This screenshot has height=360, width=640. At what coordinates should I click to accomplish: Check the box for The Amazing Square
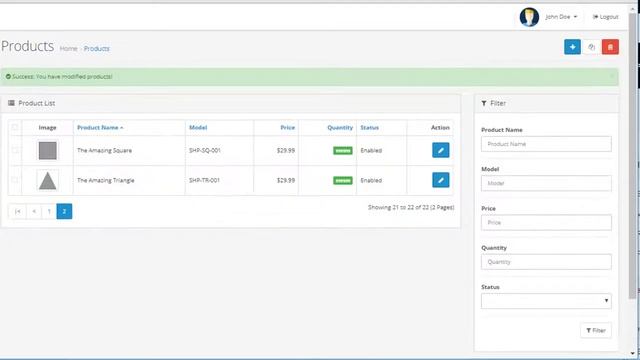[x=15, y=150]
